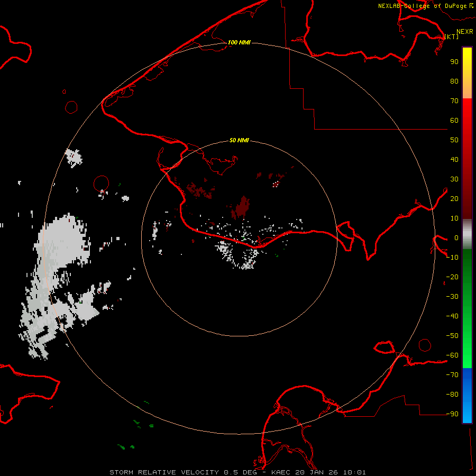This screenshot has height=476, width=476.
Task: Click the 20 value on velocity scale
Action: (454, 199)
